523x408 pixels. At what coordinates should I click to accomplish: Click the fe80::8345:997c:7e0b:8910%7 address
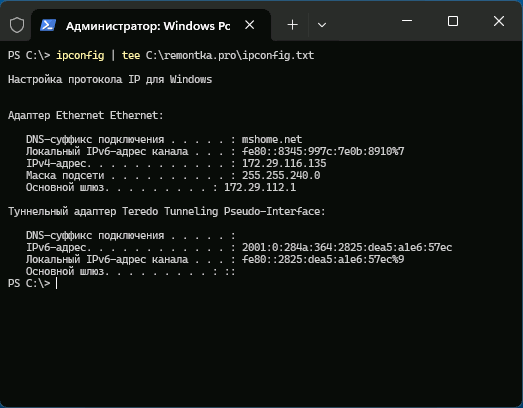coord(323,151)
